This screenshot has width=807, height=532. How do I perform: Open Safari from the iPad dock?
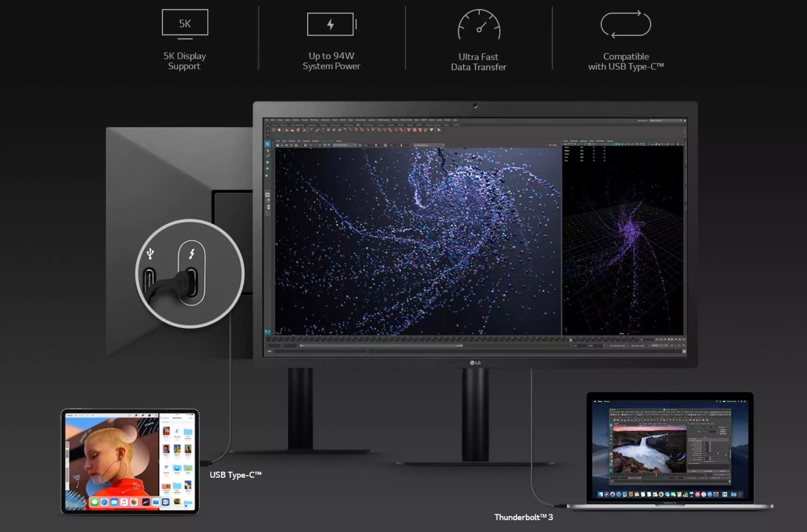coord(105,502)
